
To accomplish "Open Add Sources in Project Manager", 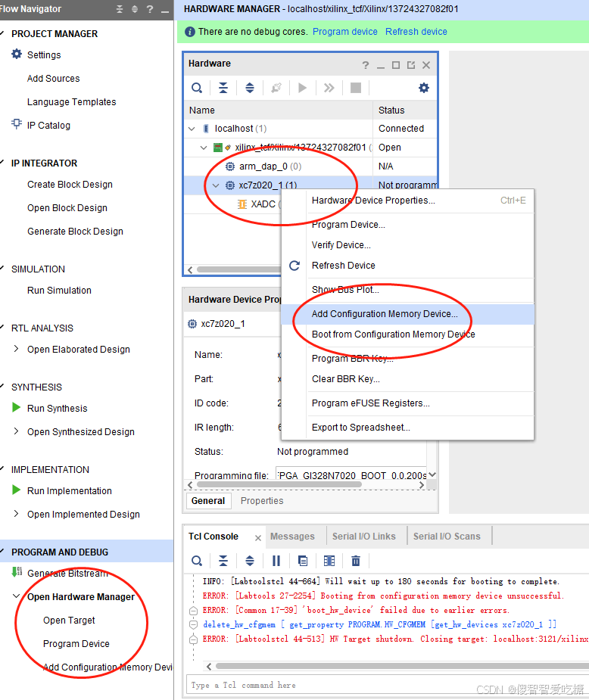I will 54,78.
